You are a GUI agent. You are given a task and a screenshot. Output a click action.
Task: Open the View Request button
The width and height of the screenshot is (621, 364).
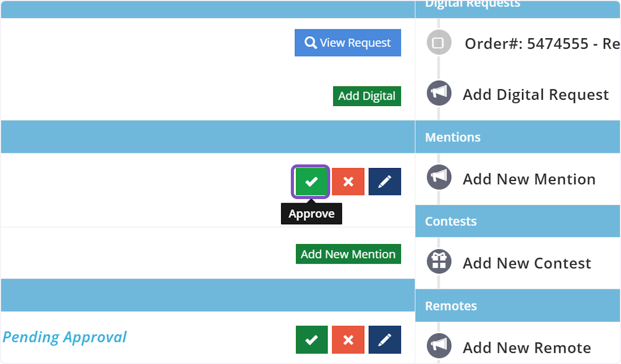click(348, 43)
